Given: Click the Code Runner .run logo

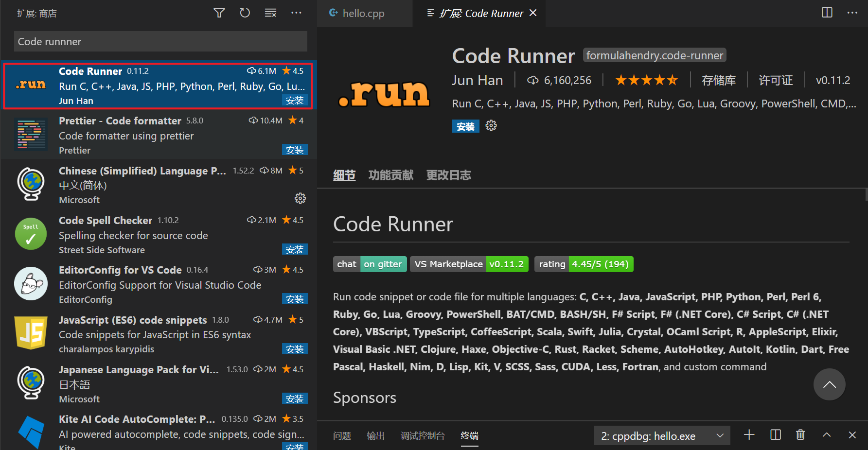Looking at the screenshot, I should (384, 94).
